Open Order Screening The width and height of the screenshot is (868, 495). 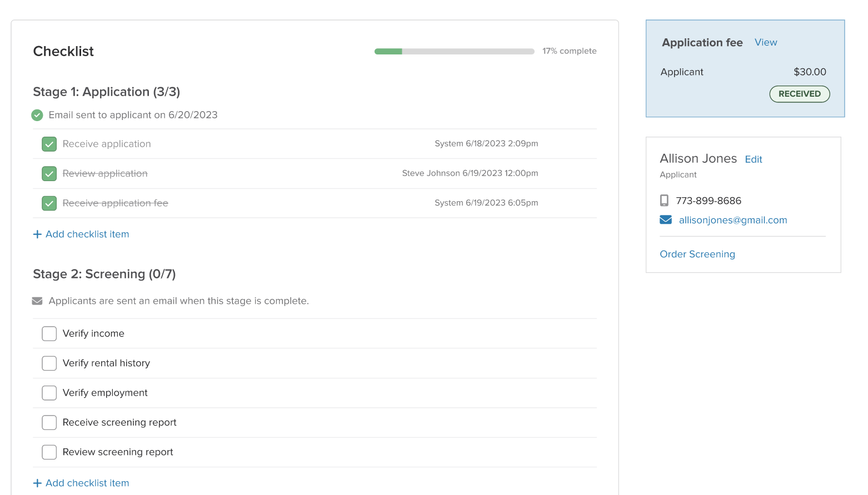coord(697,254)
